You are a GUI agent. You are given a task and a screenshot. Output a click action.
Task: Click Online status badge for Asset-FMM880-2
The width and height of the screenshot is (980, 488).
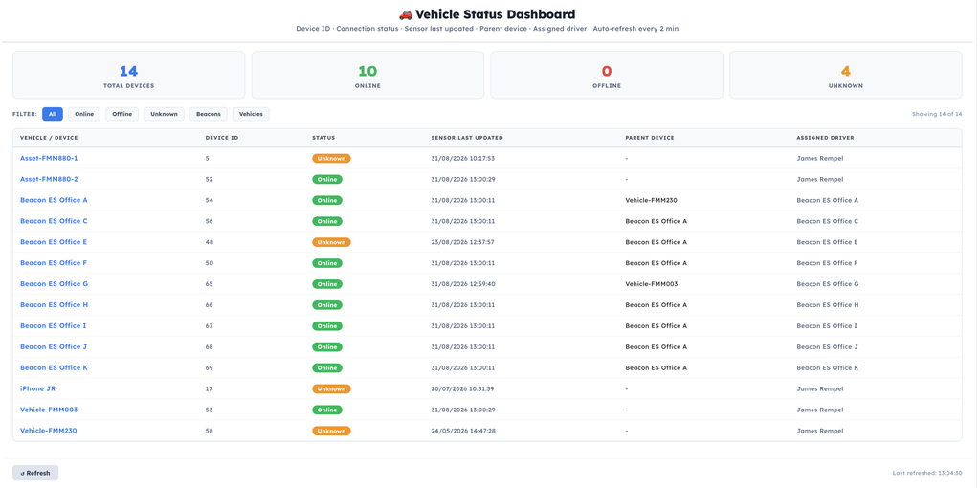click(x=327, y=179)
